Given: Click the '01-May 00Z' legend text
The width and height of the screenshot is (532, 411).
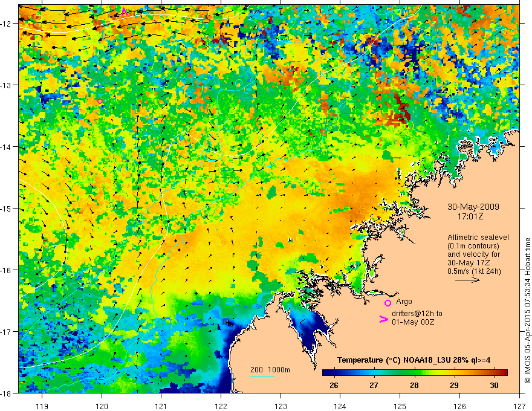Looking at the screenshot, I should pos(413,322).
